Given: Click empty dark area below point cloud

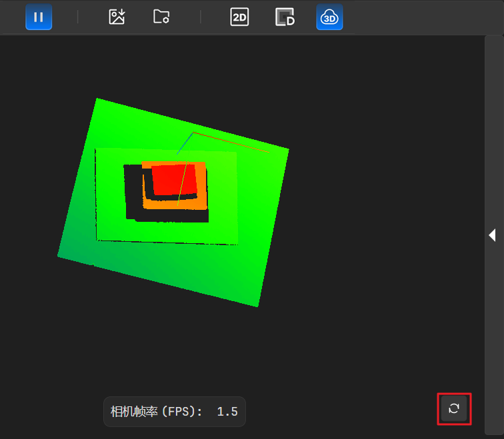Looking at the screenshot, I should pos(267,353).
